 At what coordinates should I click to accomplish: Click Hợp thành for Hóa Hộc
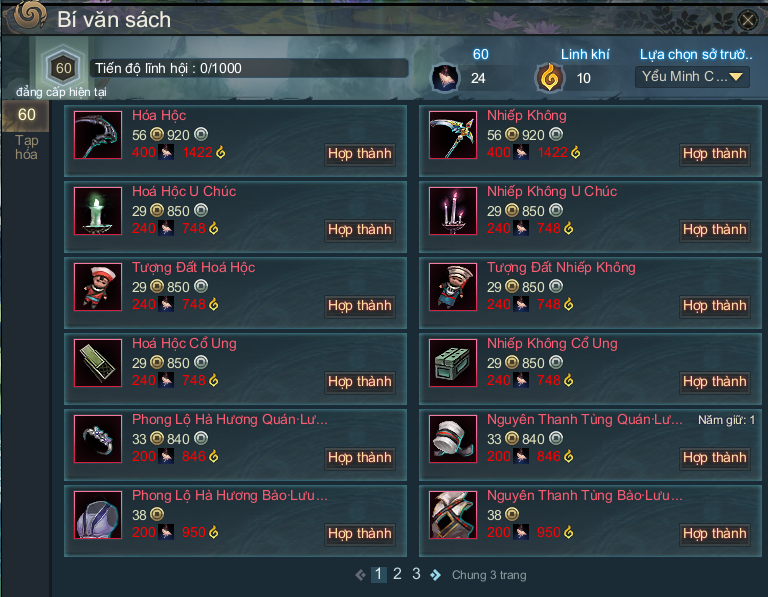pos(360,154)
